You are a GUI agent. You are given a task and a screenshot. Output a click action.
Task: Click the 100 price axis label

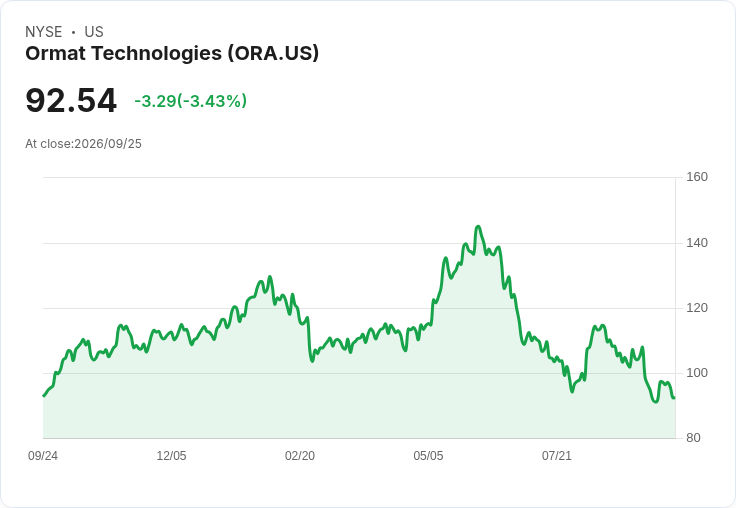tap(697, 373)
